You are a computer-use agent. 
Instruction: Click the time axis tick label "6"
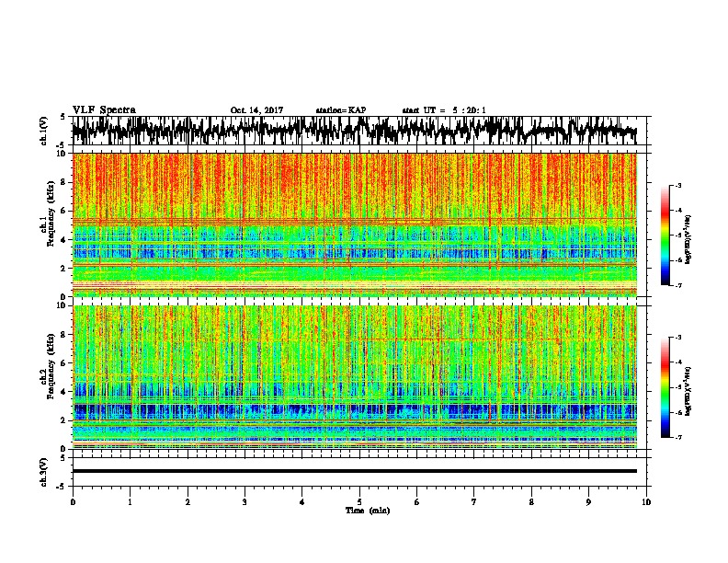coord(416,501)
